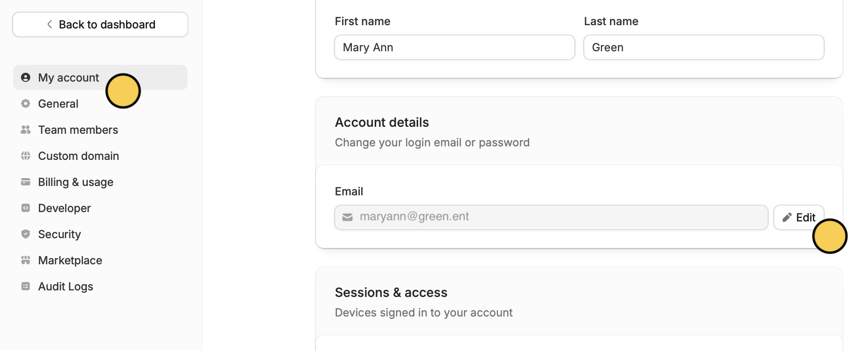Click the Security shield icon

[26, 234]
